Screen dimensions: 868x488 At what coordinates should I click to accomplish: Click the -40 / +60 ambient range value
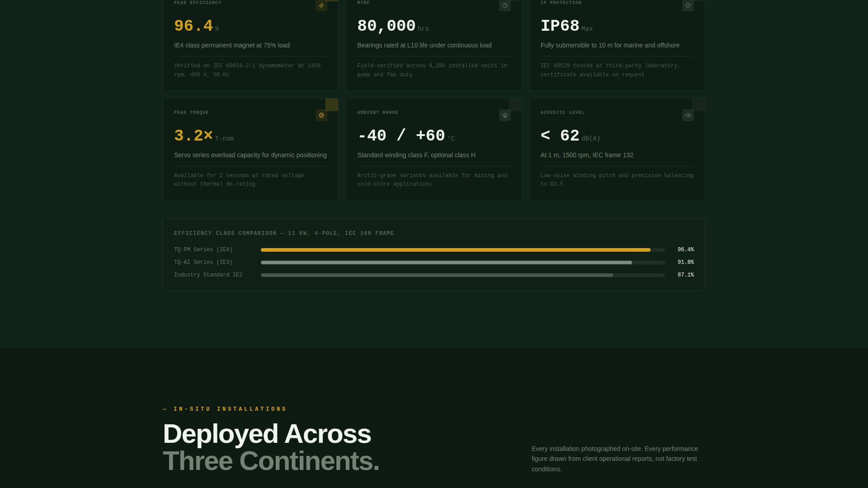coord(401,136)
